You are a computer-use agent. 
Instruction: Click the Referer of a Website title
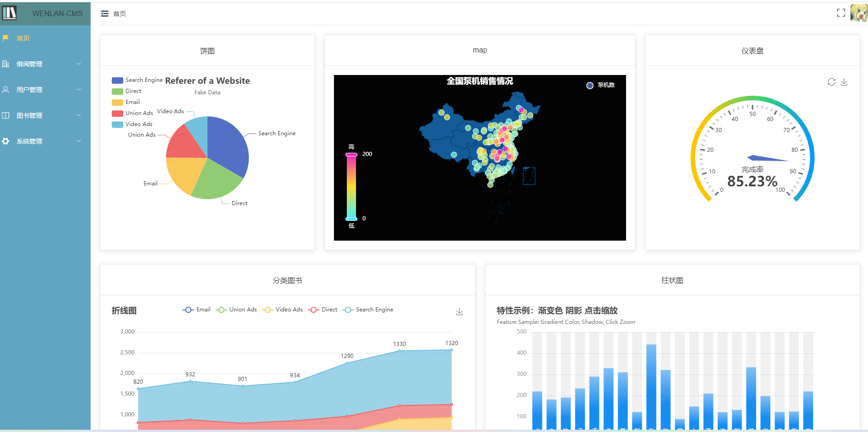pyautogui.click(x=207, y=81)
